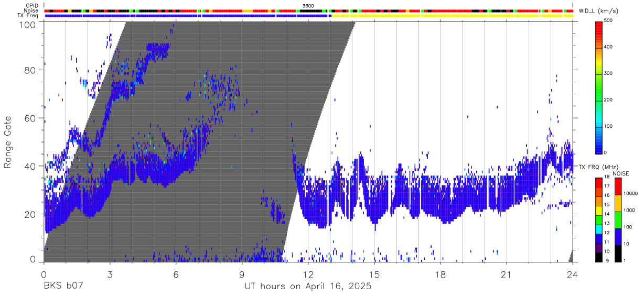Screen dimensions: 644x297
Task: Click the 'BKS b07' radar beam label
Action: (63, 287)
